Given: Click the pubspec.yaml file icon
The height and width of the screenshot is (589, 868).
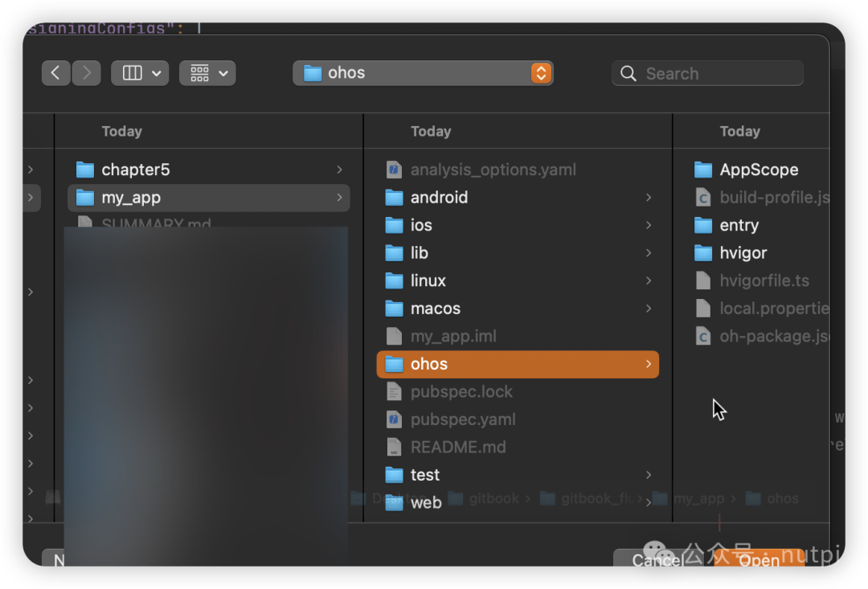Looking at the screenshot, I should pyautogui.click(x=394, y=419).
